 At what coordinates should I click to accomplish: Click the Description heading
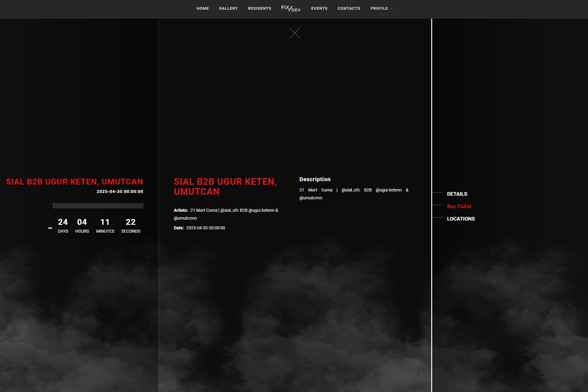[x=315, y=179]
